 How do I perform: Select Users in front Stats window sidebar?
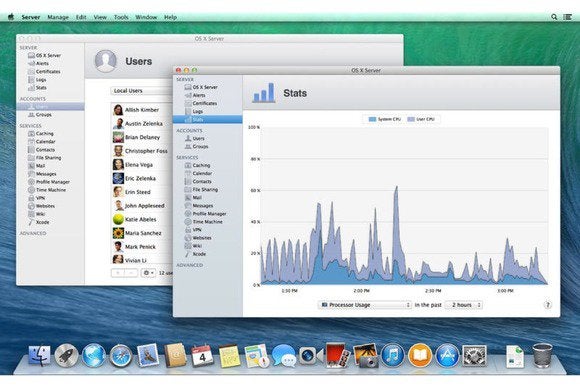(x=208, y=138)
